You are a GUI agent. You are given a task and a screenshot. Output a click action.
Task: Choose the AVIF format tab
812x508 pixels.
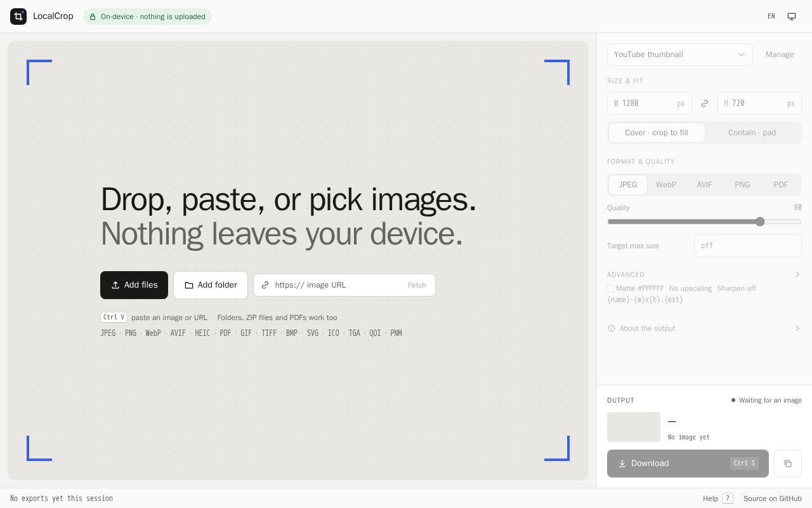pyautogui.click(x=704, y=185)
